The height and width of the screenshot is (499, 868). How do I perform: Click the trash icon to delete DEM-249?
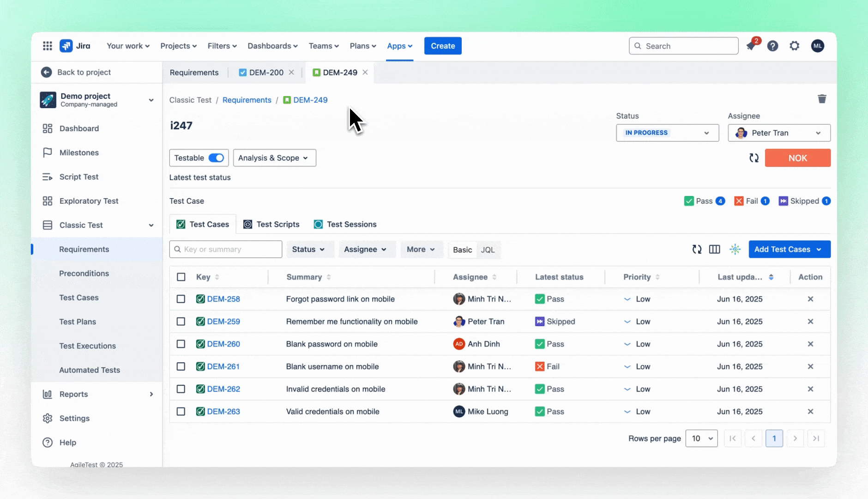[822, 99]
